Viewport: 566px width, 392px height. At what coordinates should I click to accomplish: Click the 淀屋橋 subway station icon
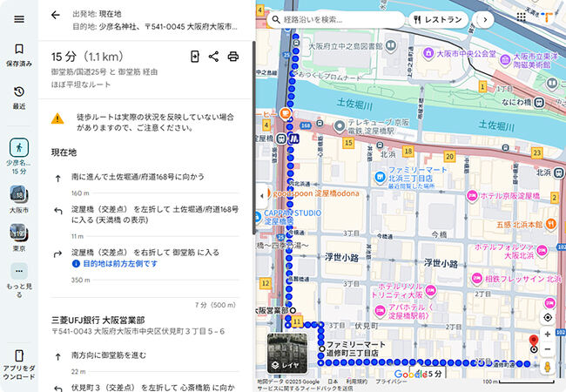pos(294,139)
